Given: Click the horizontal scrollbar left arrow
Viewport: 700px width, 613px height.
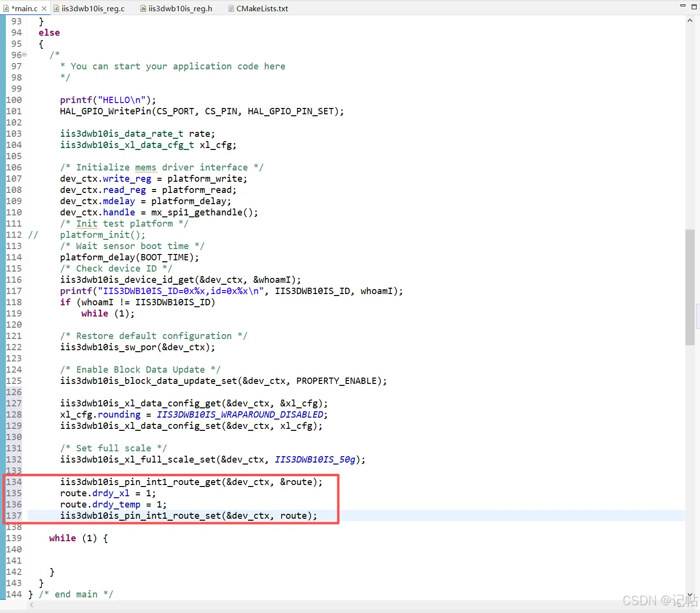Looking at the screenshot, I should click(32, 605).
